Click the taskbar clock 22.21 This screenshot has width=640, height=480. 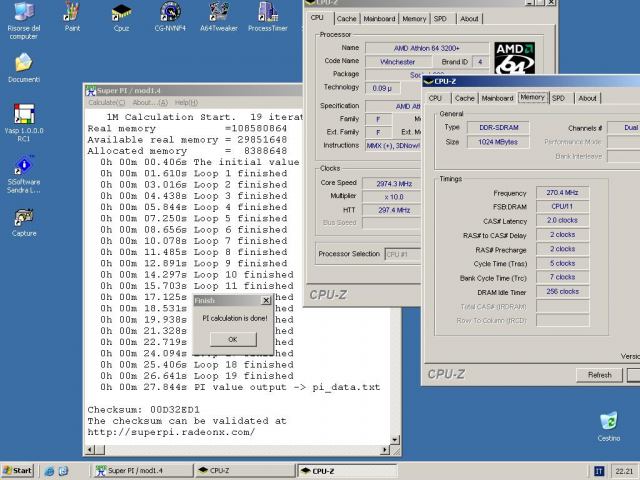pyautogui.click(x=624, y=471)
